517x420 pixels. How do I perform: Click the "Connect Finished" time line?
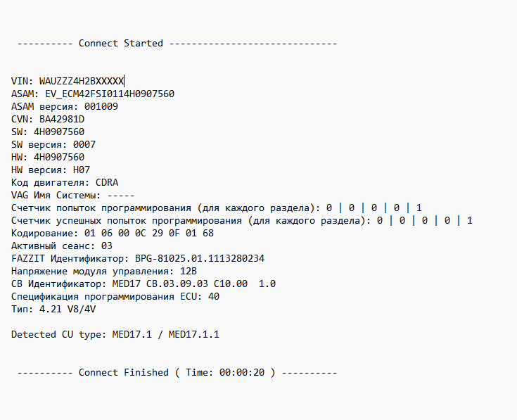(x=177, y=373)
